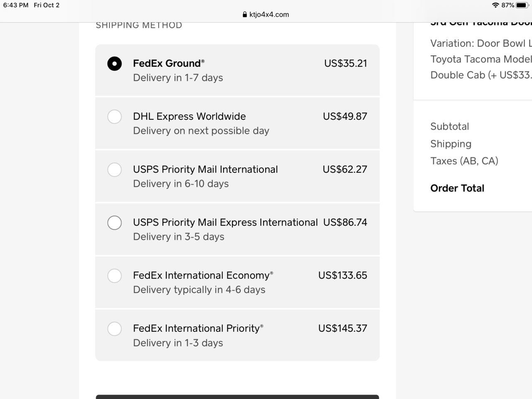Choose FedEx International Priority radio button
532x399 pixels.
point(114,329)
